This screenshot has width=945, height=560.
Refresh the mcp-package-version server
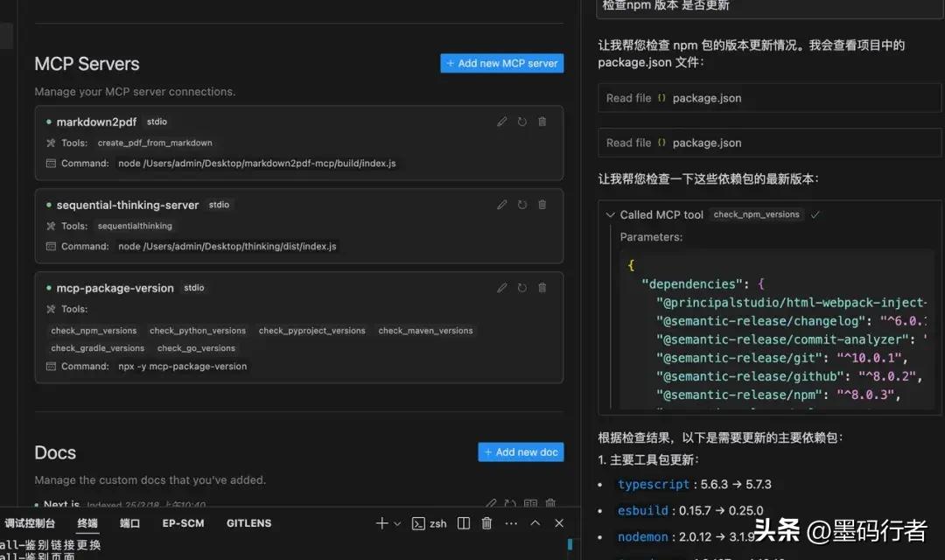point(521,288)
